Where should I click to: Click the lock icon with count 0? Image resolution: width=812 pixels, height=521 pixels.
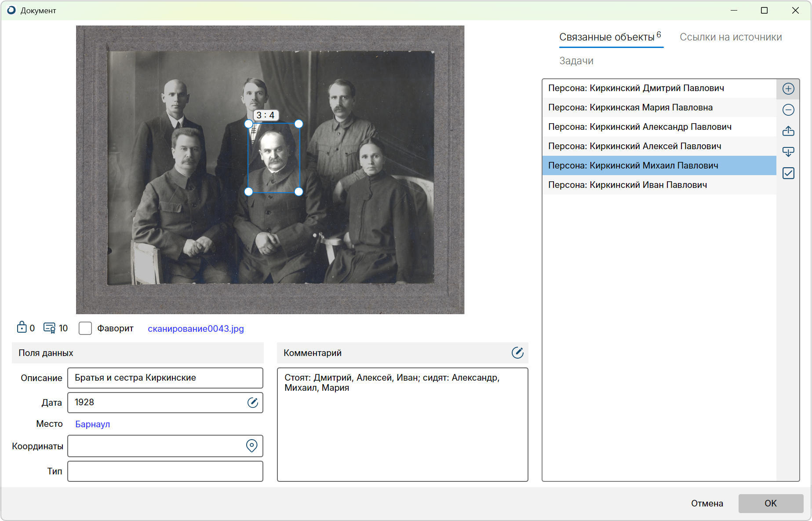point(22,327)
